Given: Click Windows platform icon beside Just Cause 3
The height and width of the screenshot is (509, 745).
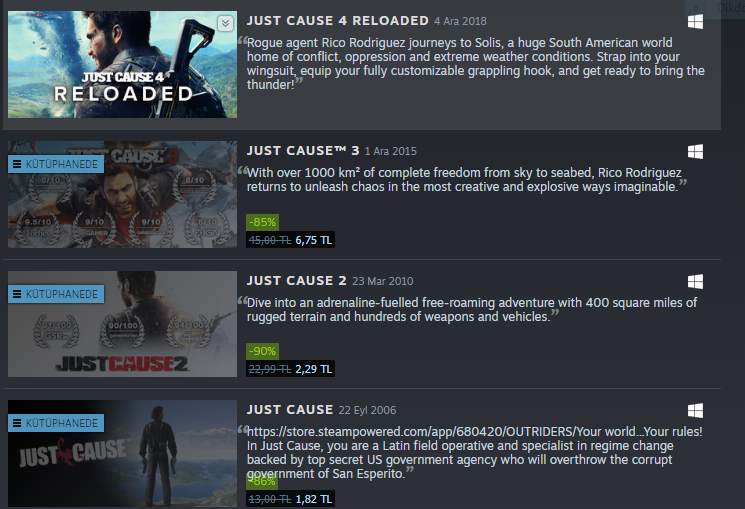Looking at the screenshot, I should pyautogui.click(x=695, y=152).
